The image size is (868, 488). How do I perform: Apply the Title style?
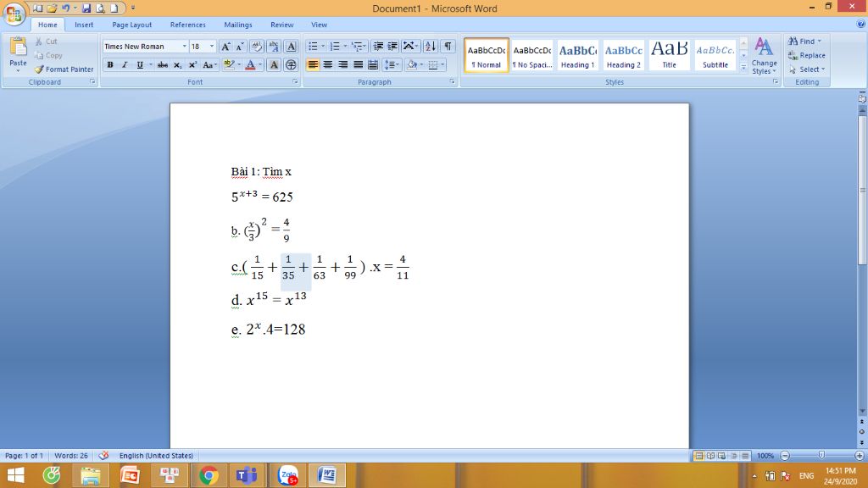[x=670, y=55]
